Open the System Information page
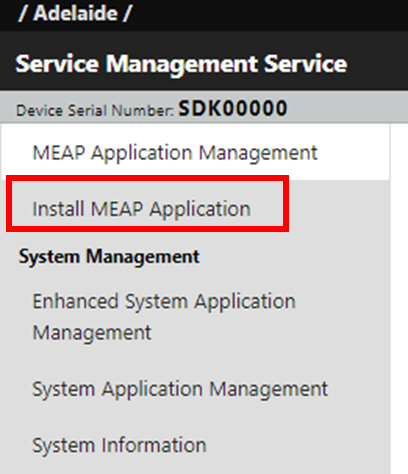 (x=119, y=445)
